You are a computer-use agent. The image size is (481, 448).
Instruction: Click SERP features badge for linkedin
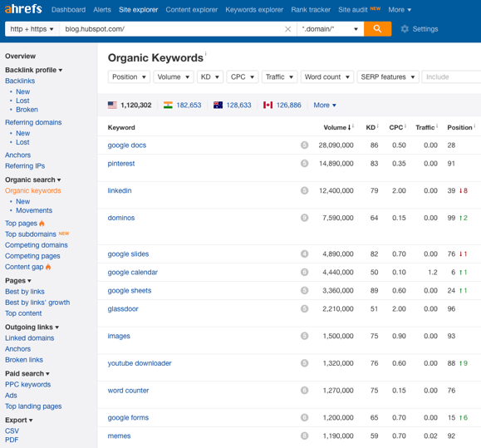(304, 190)
